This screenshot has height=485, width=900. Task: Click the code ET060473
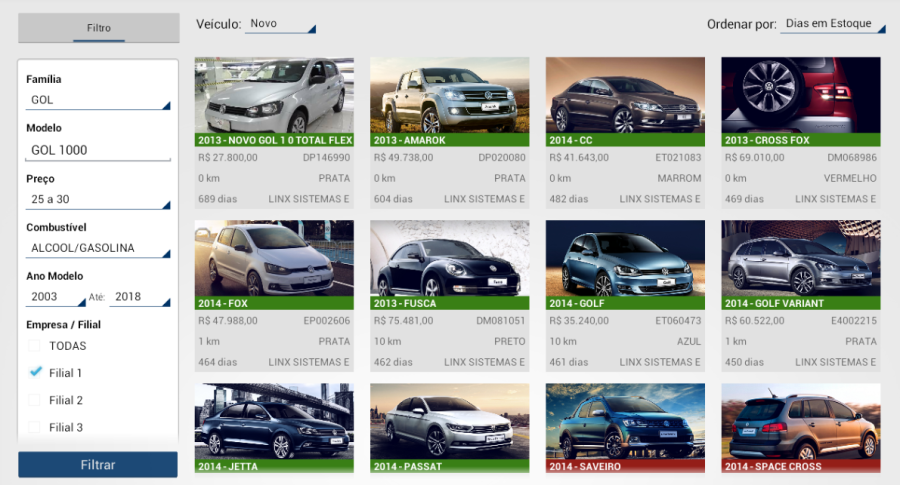point(678,321)
